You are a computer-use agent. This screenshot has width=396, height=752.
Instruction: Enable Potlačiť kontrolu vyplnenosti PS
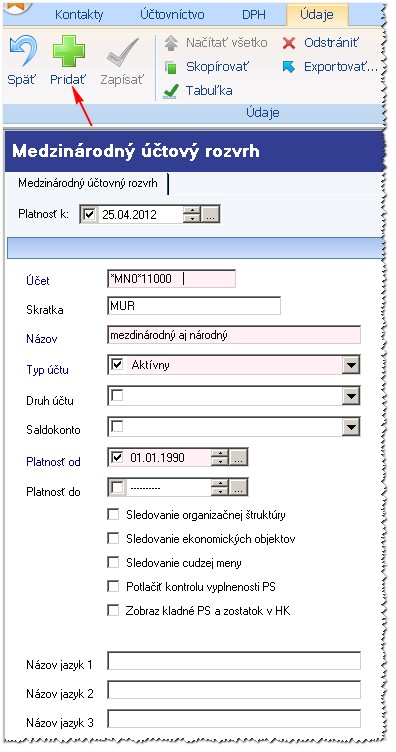tap(113, 586)
